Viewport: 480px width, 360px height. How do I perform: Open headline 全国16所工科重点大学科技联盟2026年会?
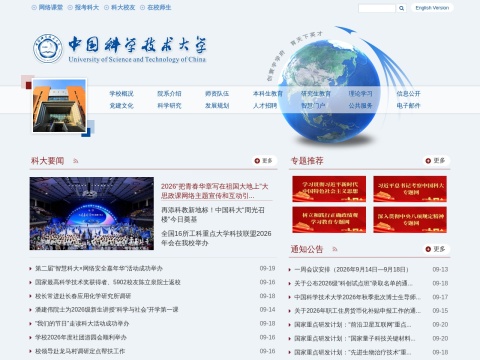pos(216,238)
